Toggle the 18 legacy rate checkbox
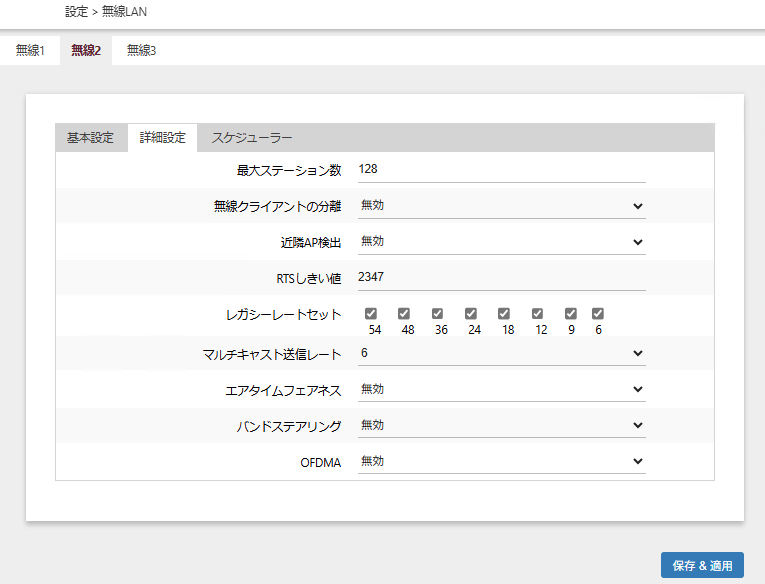Viewport: 765px width, 584px height. pos(504,313)
